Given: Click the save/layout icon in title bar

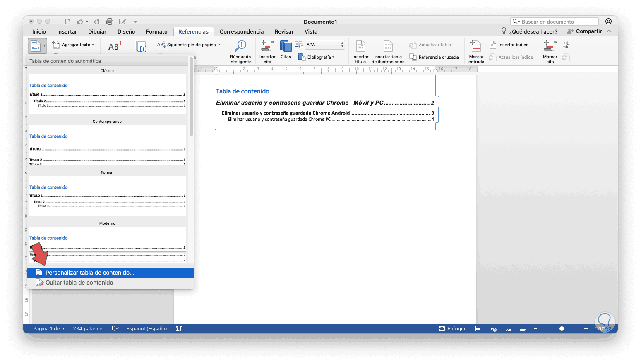Looking at the screenshot, I should pyautogui.click(x=67, y=22).
